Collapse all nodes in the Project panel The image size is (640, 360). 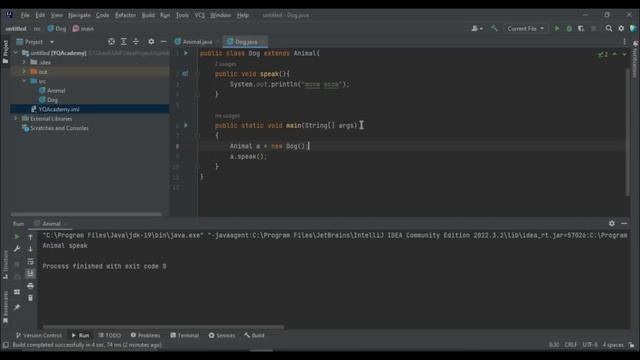(x=136, y=42)
